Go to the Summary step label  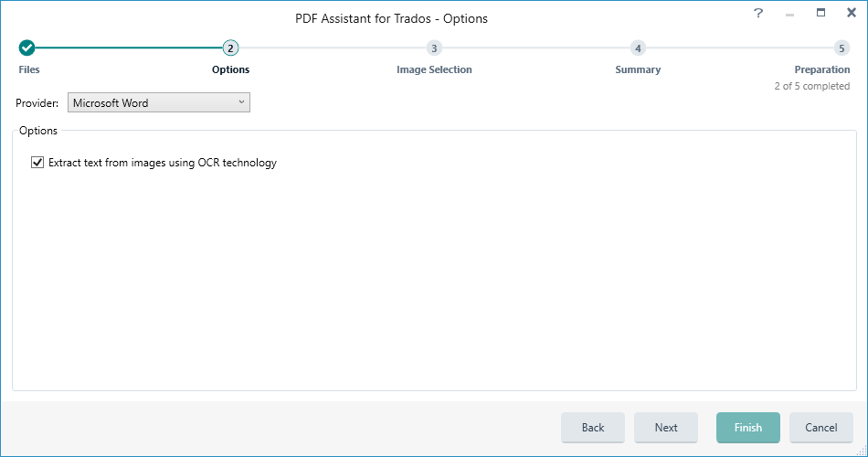pyautogui.click(x=638, y=69)
